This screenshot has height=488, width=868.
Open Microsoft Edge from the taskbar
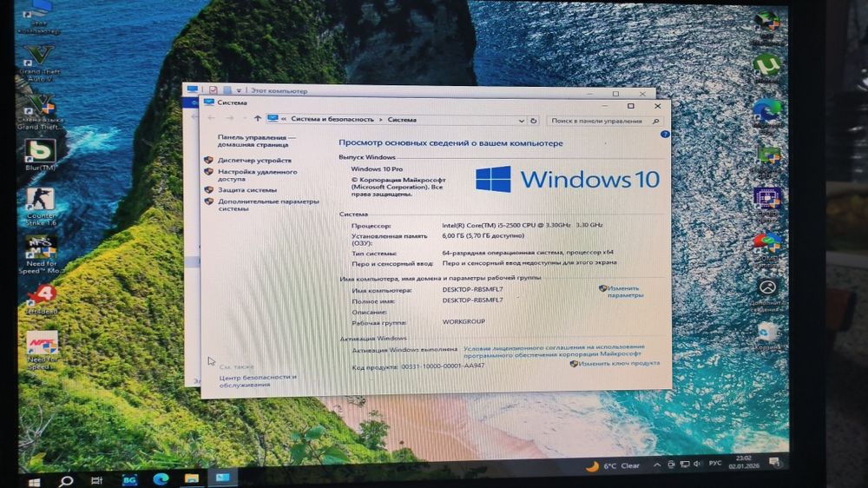pos(161,479)
